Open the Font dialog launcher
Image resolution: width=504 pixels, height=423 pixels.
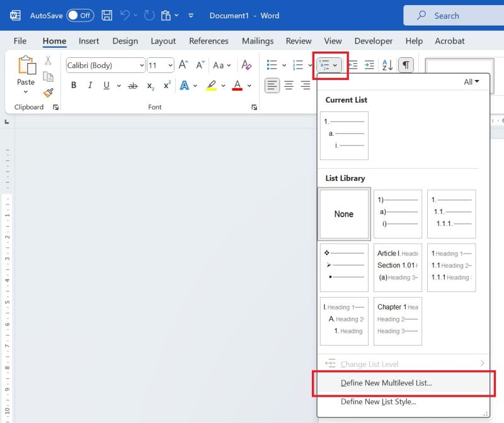coord(255,107)
